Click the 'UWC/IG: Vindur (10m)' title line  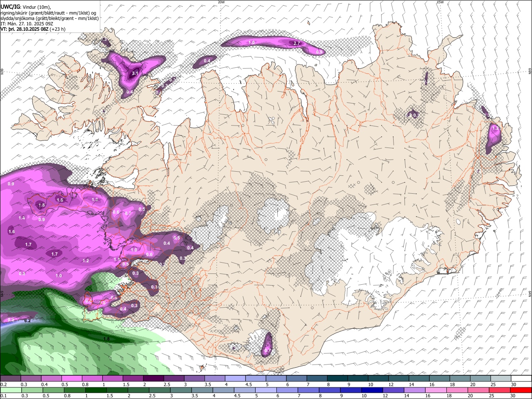(25, 7)
